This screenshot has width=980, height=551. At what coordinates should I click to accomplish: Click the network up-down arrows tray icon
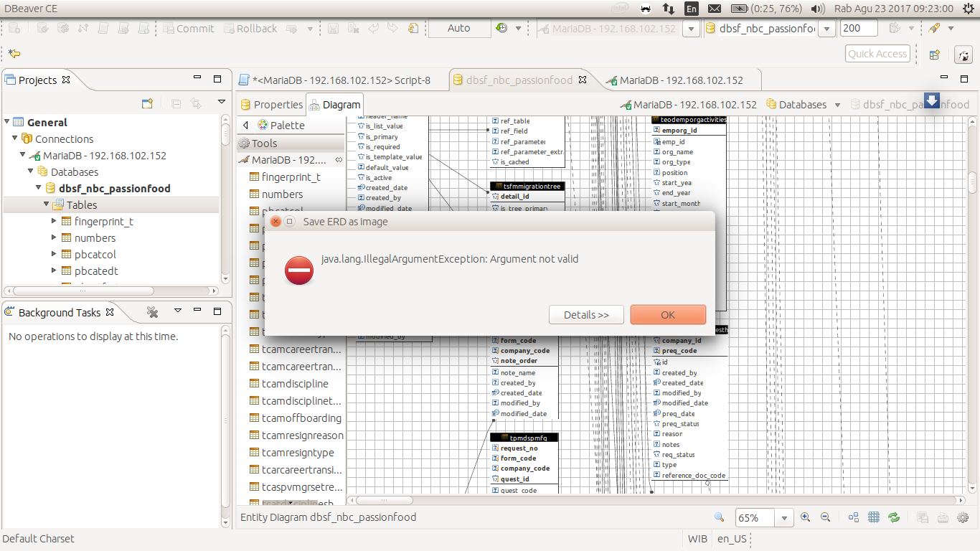pos(668,9)
